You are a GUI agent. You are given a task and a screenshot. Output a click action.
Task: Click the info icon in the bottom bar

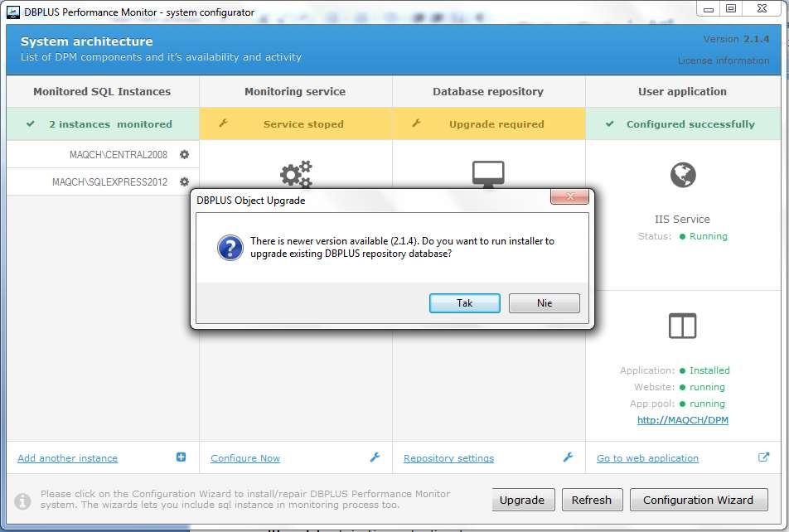(22, 501)
